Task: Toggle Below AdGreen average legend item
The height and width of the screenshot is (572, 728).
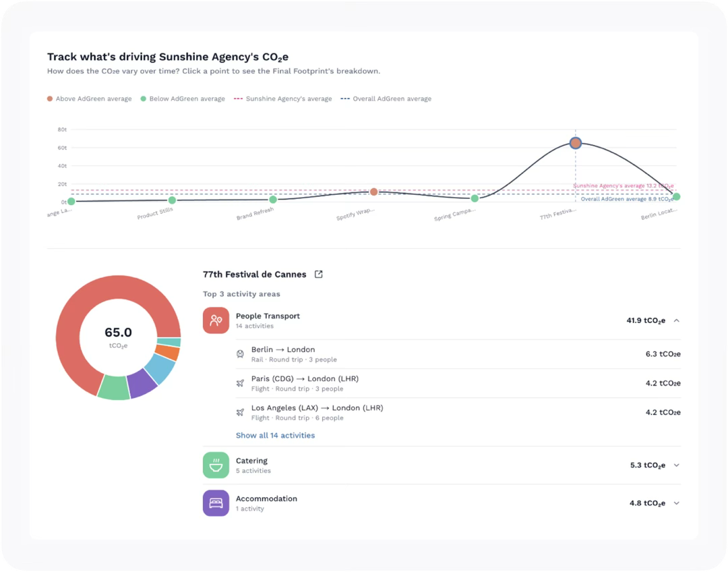Action: [x=183, y=98]
